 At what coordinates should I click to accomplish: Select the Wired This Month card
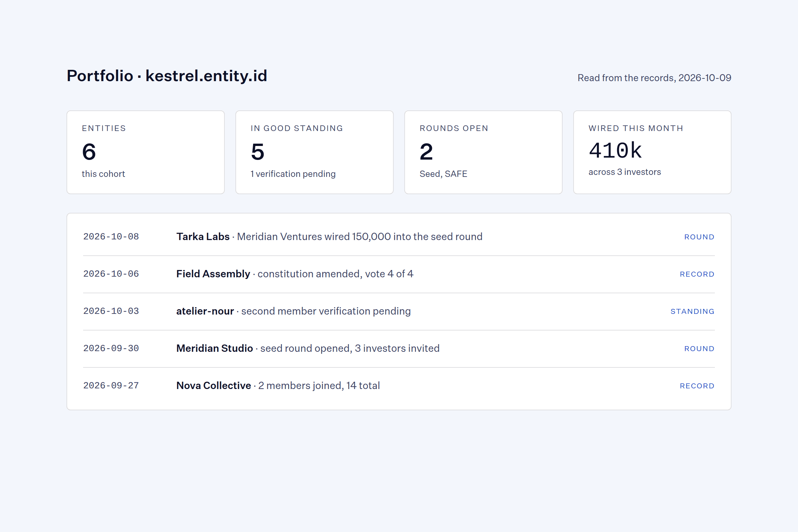pos(652,152)
